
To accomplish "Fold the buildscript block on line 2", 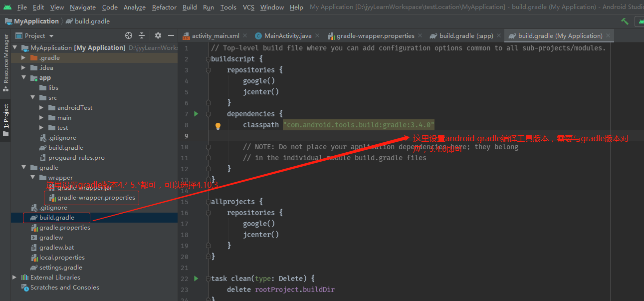I will tap(208, 59).
